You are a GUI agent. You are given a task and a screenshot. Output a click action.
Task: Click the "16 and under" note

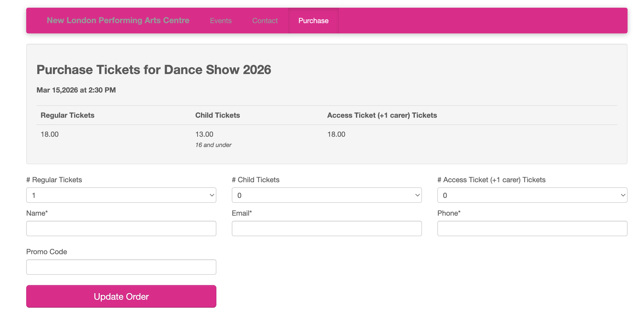(213, 145)
